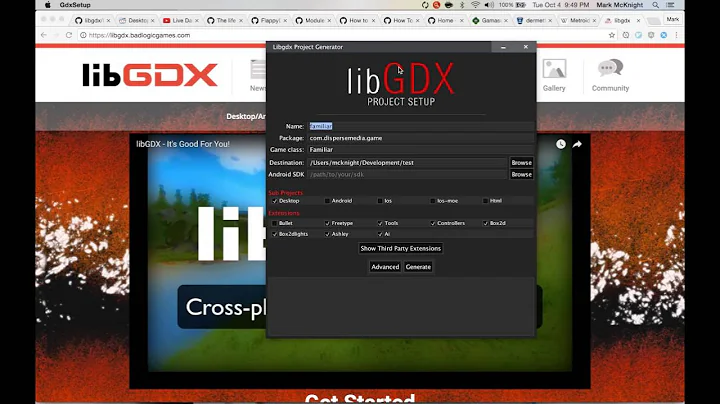Open the Community icon on libGDX site
Image resolution: width=720 pixels, height=404 pixels.
pos(610,75)
